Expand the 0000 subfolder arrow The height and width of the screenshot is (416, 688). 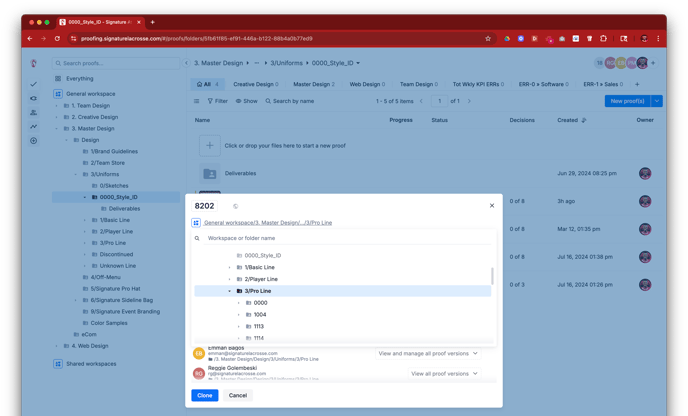238,303
